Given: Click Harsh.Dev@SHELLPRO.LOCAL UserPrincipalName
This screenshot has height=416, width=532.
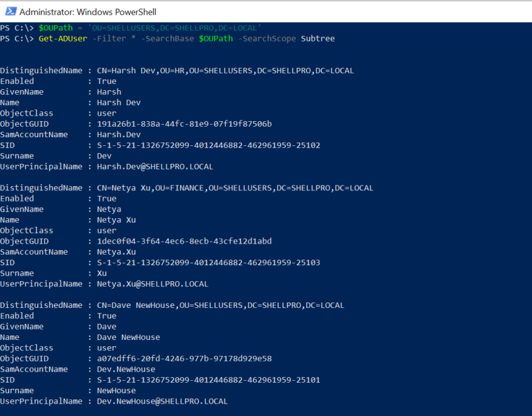Looking at the screenshot, I should 155,166.
